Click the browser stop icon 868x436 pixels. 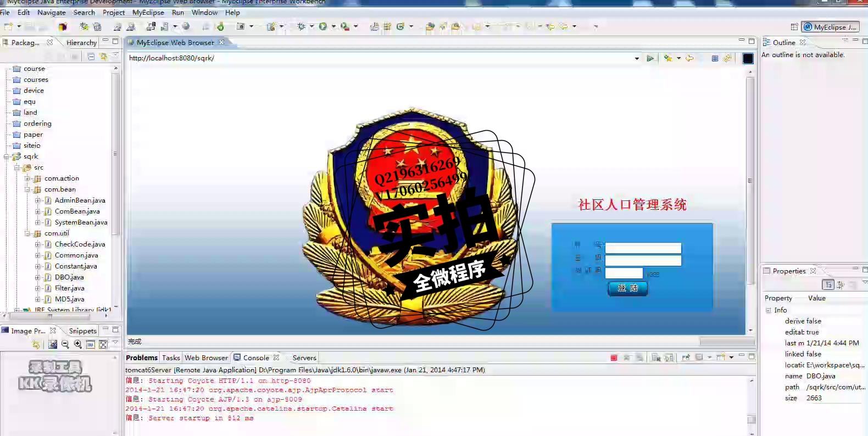[715, 58]
